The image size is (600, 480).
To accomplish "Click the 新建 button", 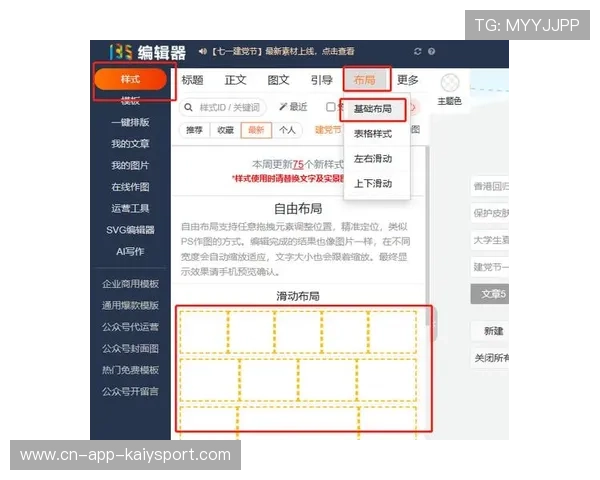I will pyautogui.click(x=490, y=331).
